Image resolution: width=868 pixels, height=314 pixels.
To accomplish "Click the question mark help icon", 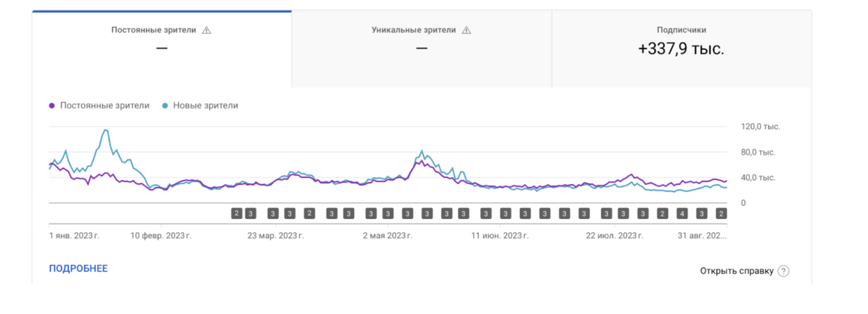I will click(784, 271).
